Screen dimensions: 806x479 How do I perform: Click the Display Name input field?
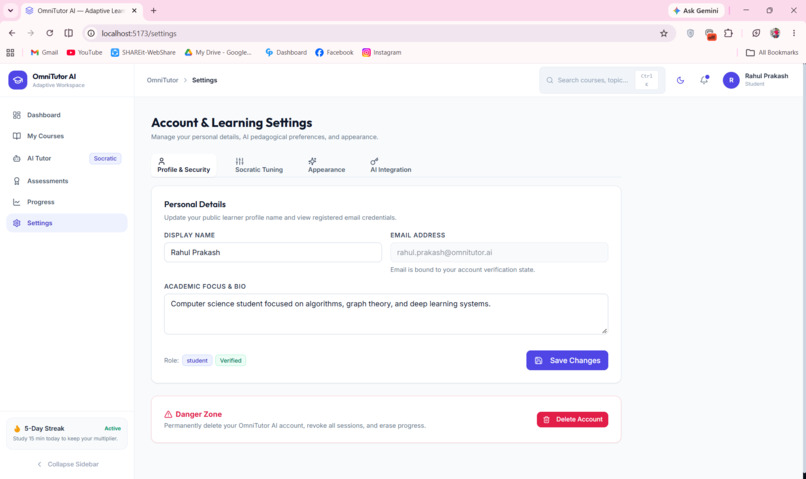point(272,252)
